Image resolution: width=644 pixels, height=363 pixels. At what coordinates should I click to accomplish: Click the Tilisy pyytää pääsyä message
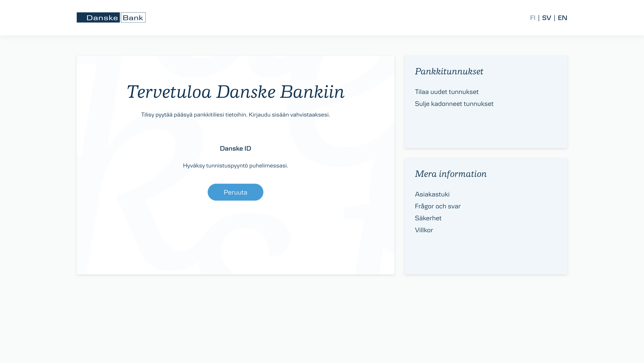click(235, 114)
